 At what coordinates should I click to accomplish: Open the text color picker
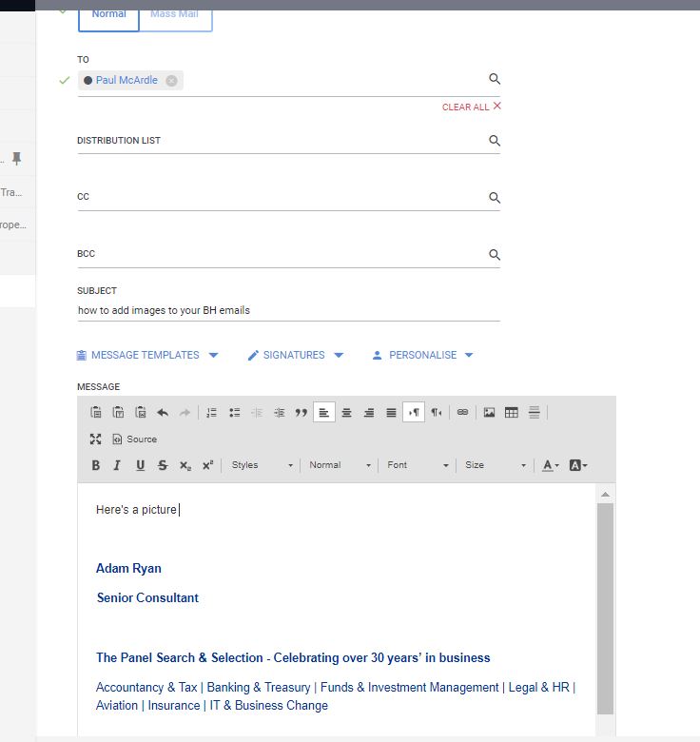click(x=550, y=465)
